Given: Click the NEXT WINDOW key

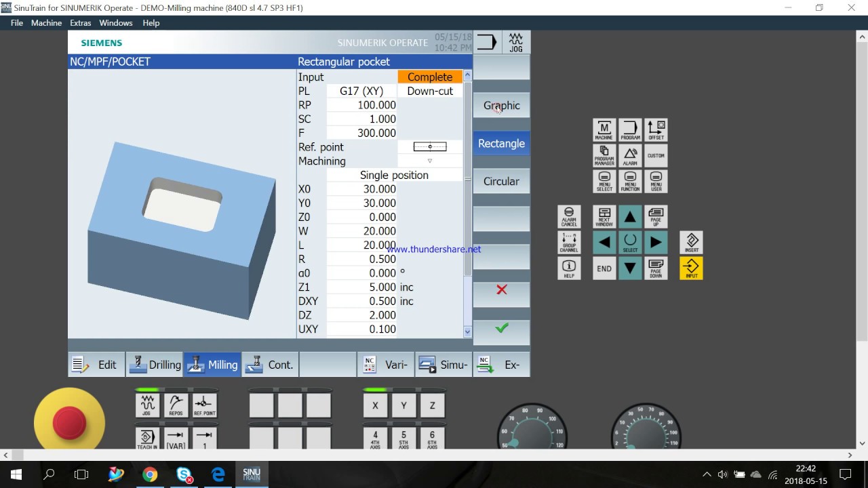Looking at the screenshot, I should 604,216.
